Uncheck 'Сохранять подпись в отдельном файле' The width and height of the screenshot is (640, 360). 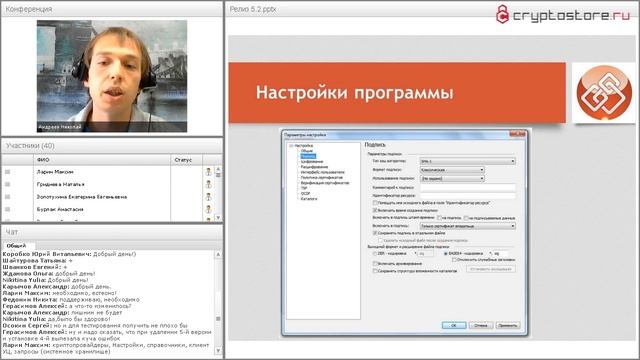click(x=375, y=233)
